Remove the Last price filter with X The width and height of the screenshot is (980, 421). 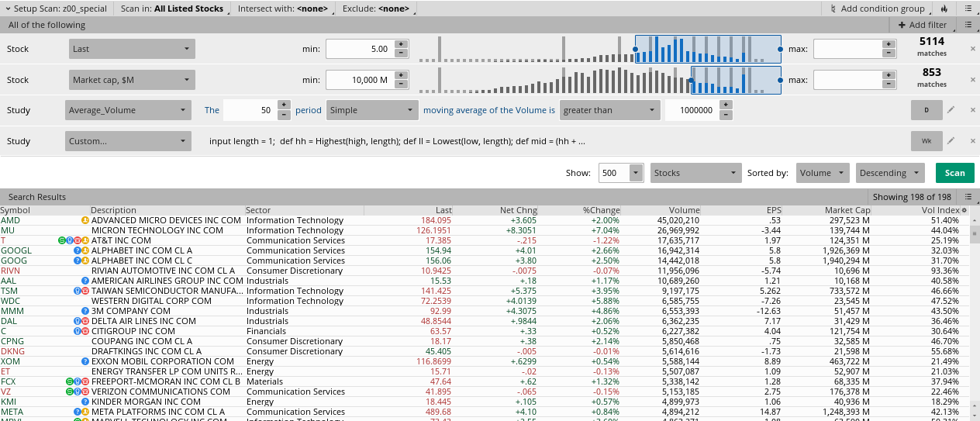click(973, 49)
